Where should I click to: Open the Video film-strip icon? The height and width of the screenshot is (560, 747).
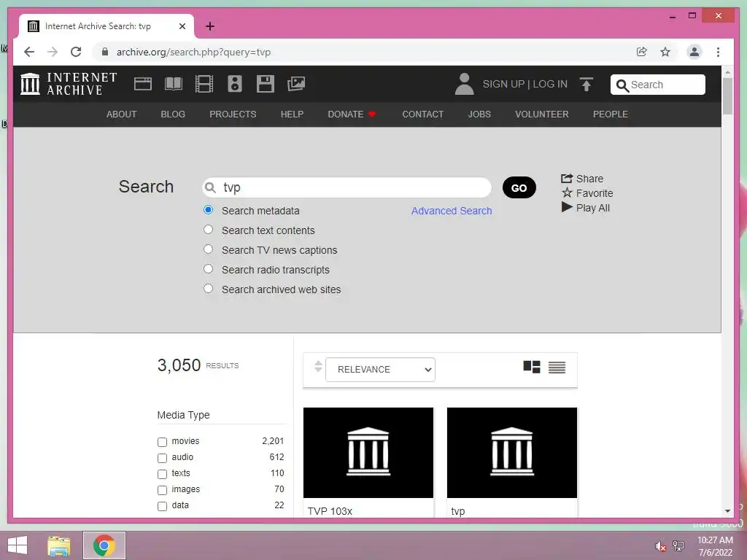(204, 84)
